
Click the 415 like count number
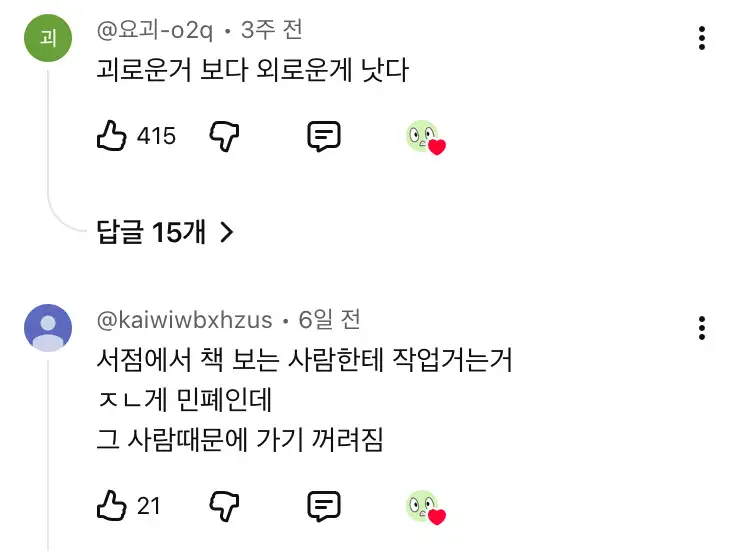(156, 136)
